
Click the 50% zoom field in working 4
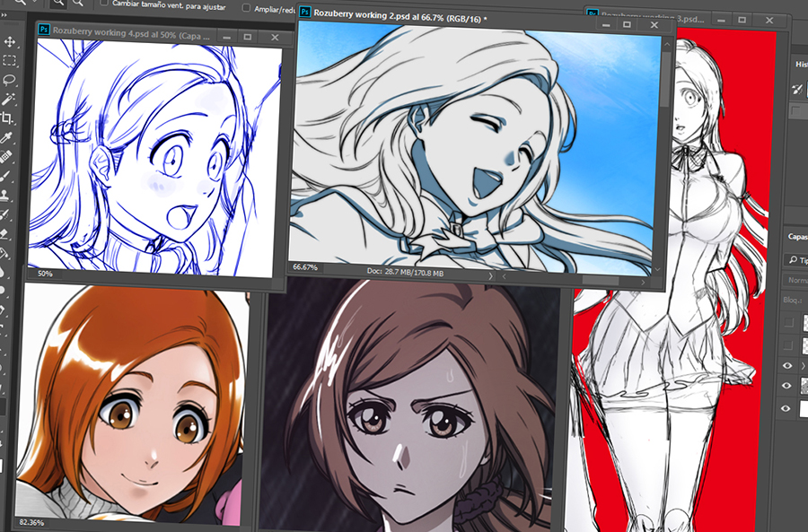[46, 274]
